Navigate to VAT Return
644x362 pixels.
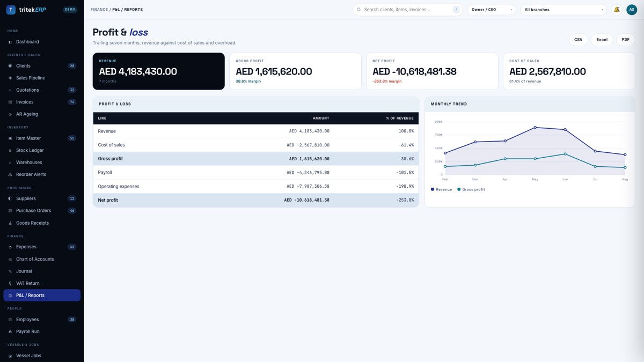click(x=42, y=283)
